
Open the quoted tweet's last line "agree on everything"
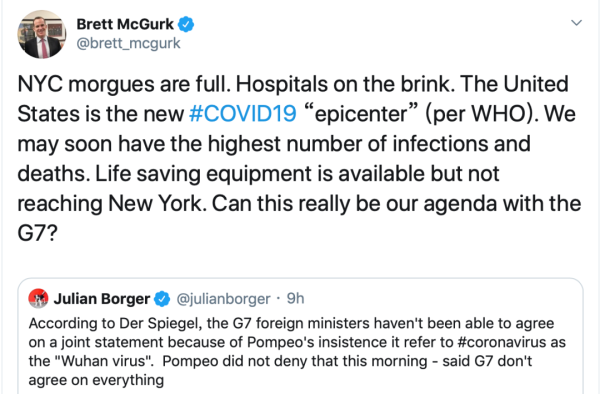(x=96, y=380)
